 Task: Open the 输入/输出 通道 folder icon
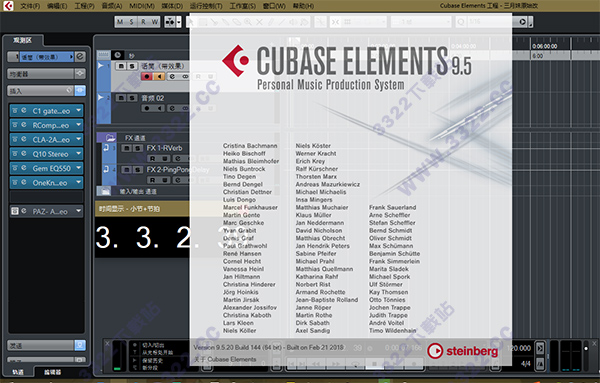coord(106,191)
